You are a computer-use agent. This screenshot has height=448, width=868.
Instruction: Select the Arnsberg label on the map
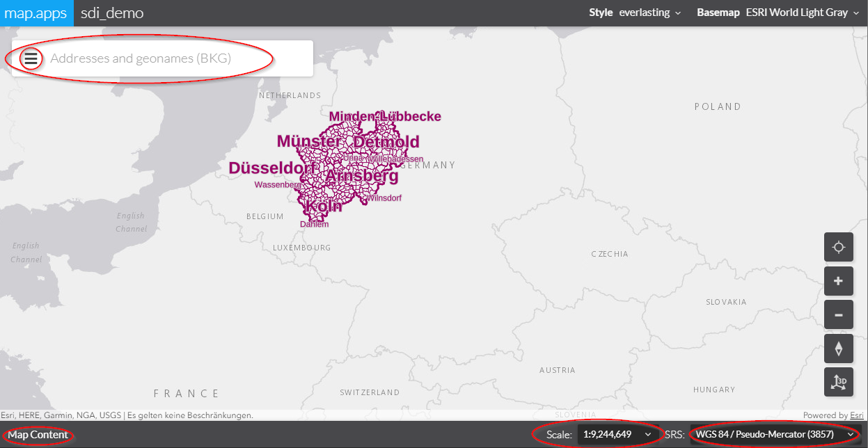pyautogui.click(x=362, y=176)
